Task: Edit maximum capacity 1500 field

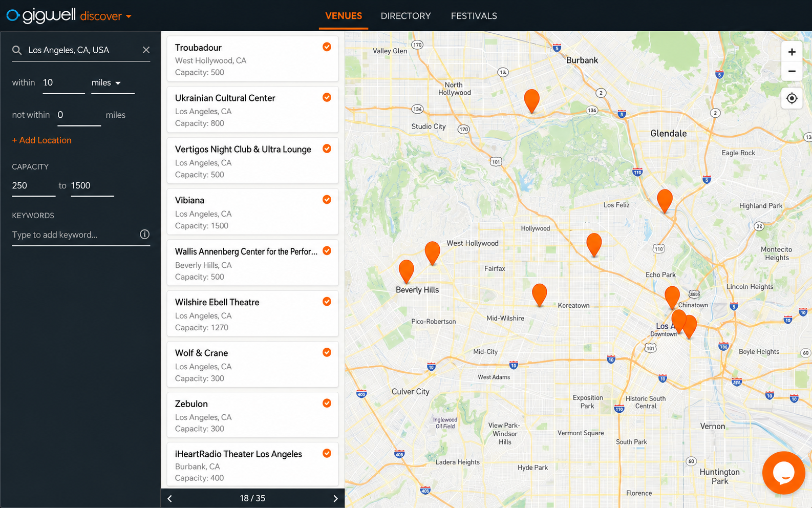Action: point(92,185)
